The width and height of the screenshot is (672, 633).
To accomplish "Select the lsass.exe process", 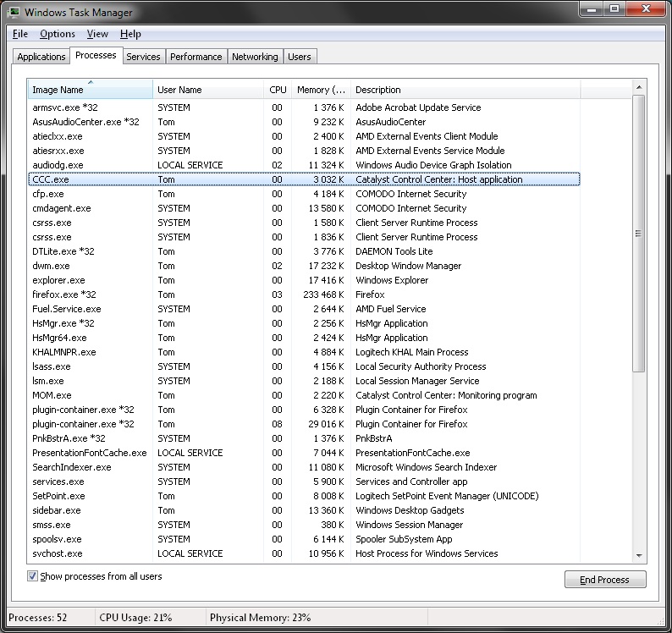I will (304, 366).
